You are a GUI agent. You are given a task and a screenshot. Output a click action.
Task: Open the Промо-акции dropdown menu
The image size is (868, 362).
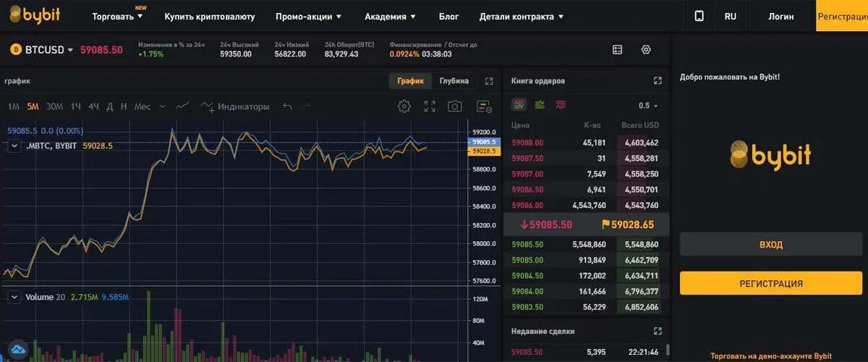[x=309, y=16]
